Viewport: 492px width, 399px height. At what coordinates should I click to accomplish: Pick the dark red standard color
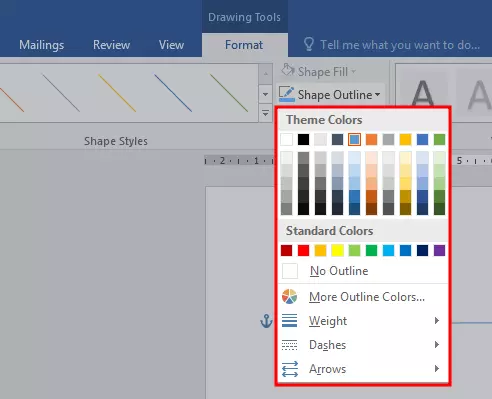pyautogui.click(x=286, y=250)
